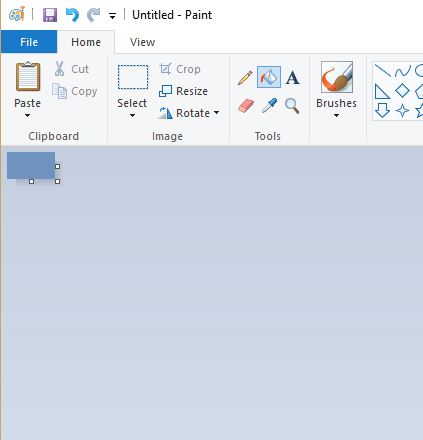Viewport: 423px width, 440px height.
Task: Select the Color picker eyedropper
Action: click(269, 106)
